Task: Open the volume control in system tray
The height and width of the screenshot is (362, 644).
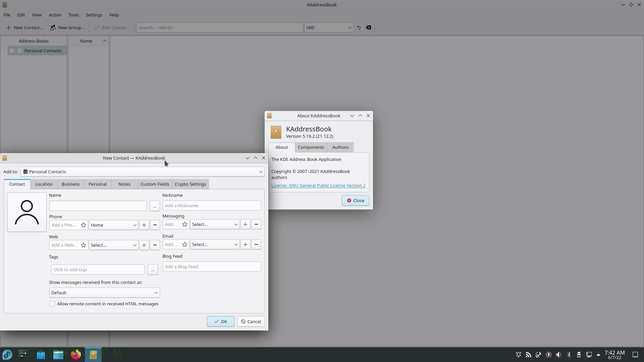Action: click(558, 355)
